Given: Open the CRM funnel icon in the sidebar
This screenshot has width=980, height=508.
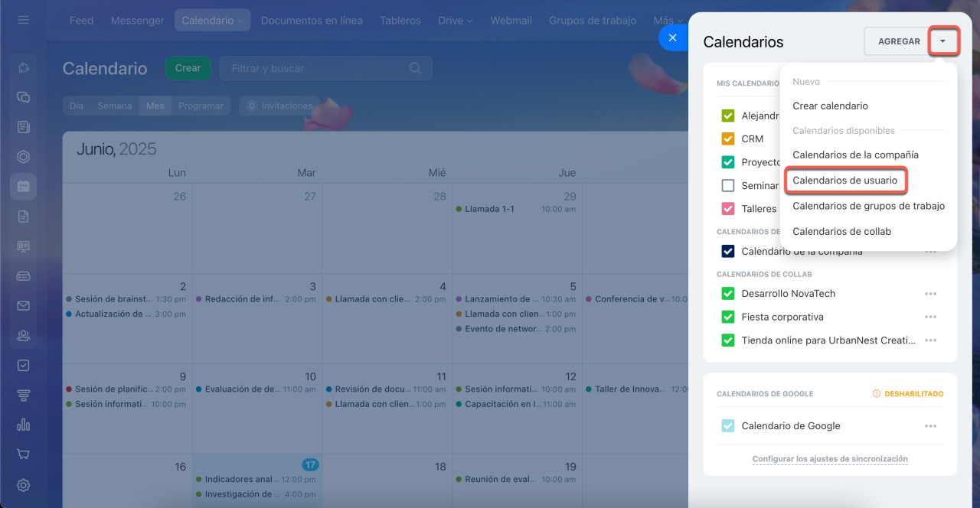Looking at the screenshot, I should [23, 396].
